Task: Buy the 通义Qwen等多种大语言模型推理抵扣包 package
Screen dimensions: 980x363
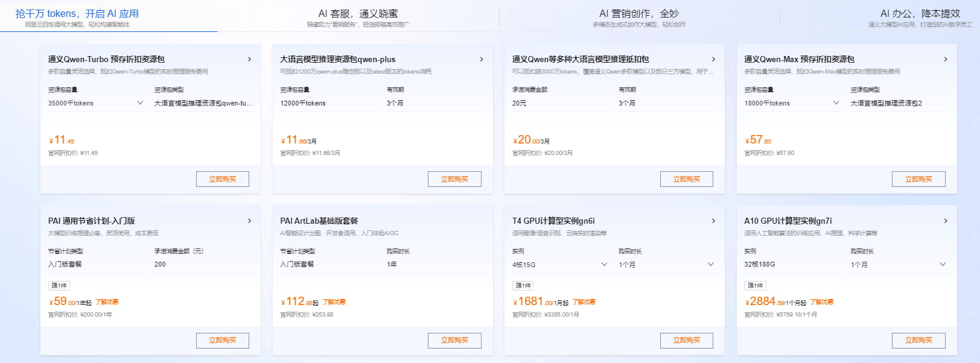Action: 687,179
